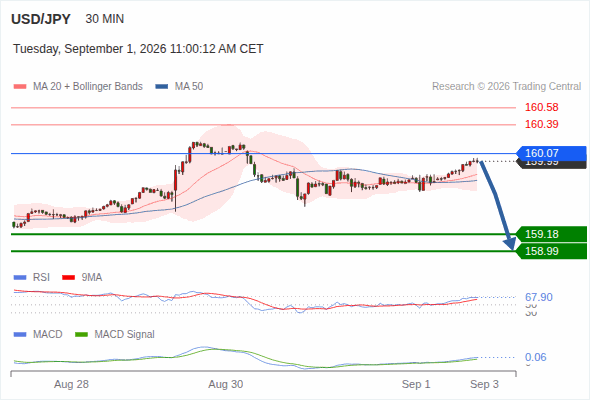This screenshot has height=400, width=590.
Task: Click the MA 50 blue legend swatch
Action: pyautogui.click(x=162, y=87)
